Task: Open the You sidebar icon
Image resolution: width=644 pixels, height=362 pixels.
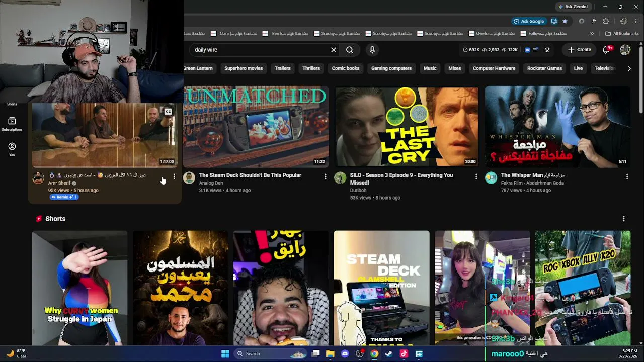Action: pos(12,149)
